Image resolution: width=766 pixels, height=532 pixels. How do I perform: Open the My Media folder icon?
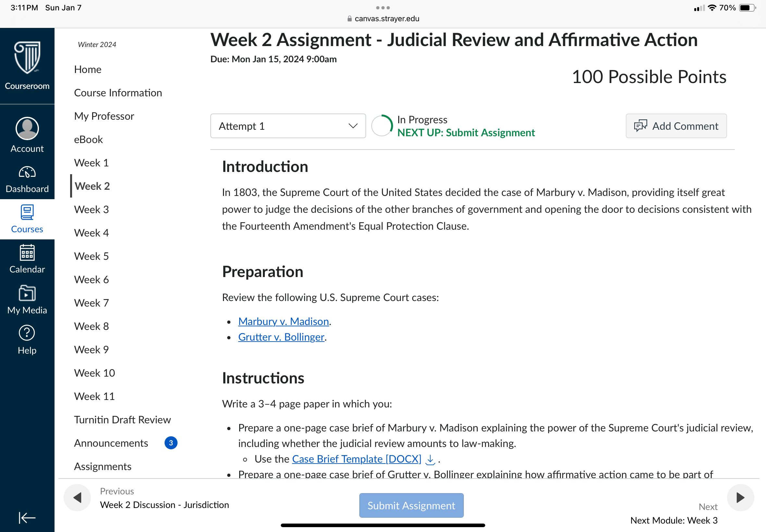click(x=27, y=293)
